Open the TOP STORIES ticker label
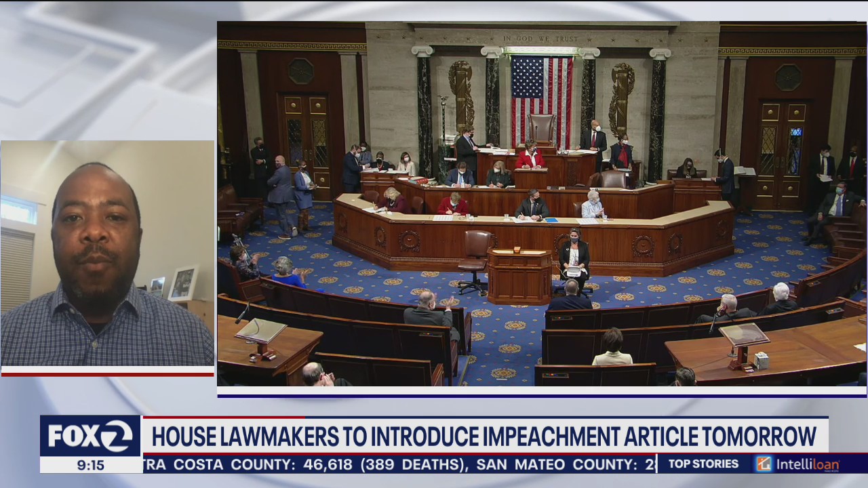 (703, 464)
